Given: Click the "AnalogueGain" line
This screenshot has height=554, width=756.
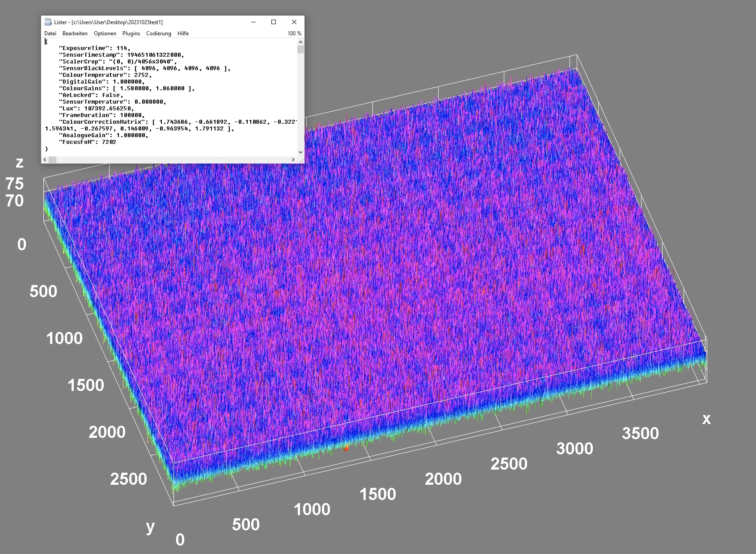Looking at the screenshot, I should [104, 135].
